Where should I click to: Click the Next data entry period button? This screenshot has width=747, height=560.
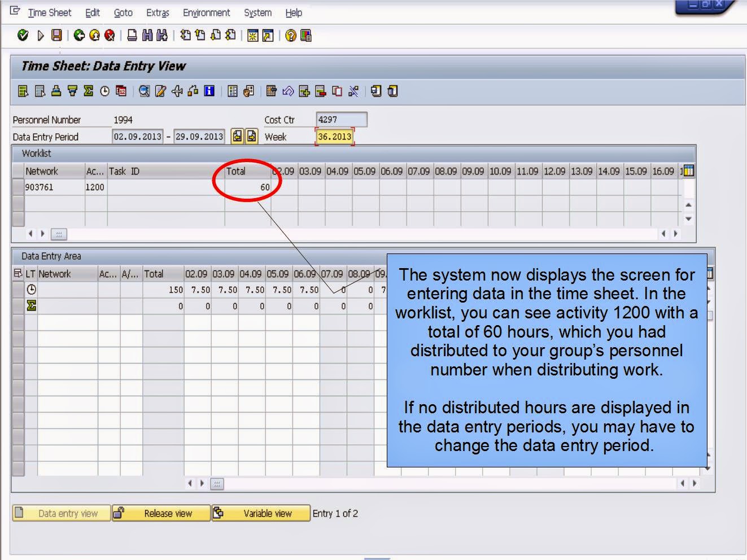251,136
